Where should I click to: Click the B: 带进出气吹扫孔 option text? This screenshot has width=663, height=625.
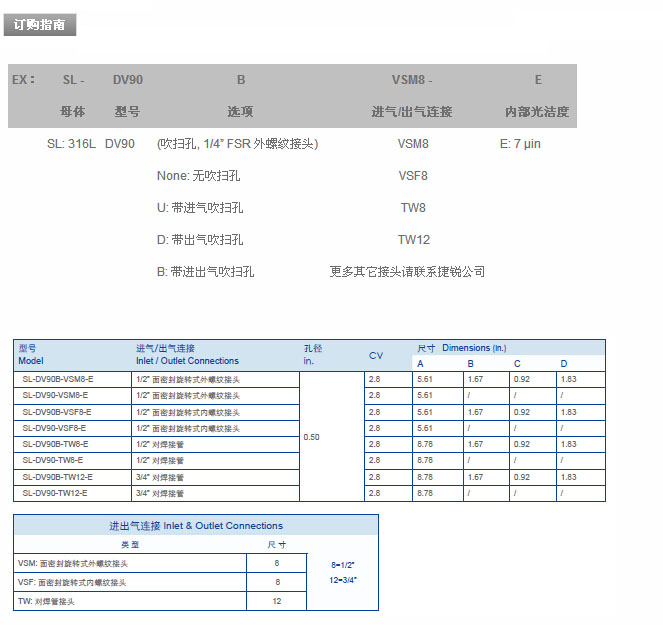point(206,272)
